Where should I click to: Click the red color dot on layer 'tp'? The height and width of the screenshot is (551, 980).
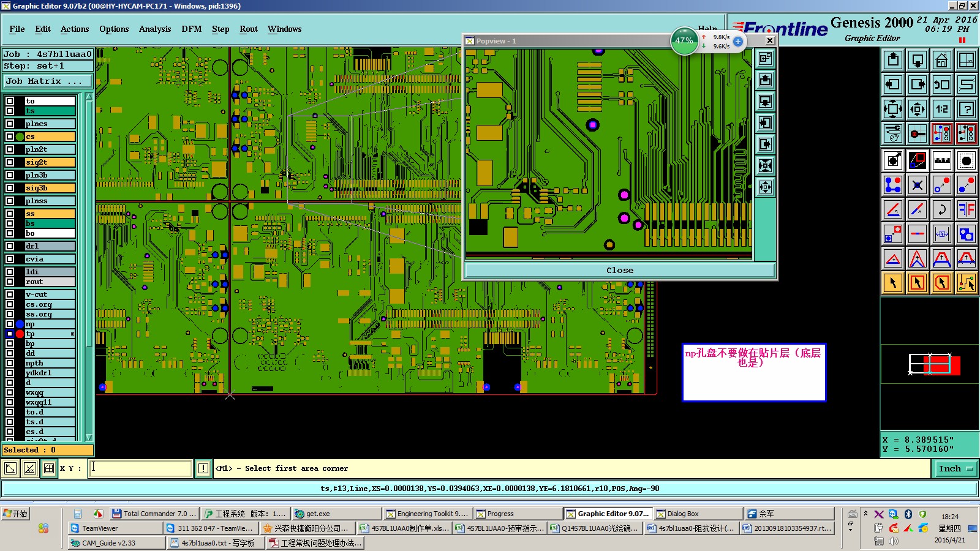[x=20, y=334]
